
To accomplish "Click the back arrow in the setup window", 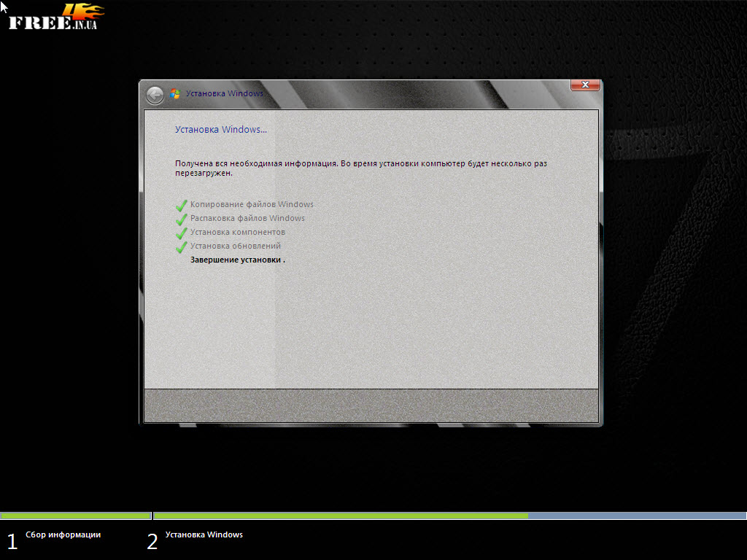I will (155, 95).
